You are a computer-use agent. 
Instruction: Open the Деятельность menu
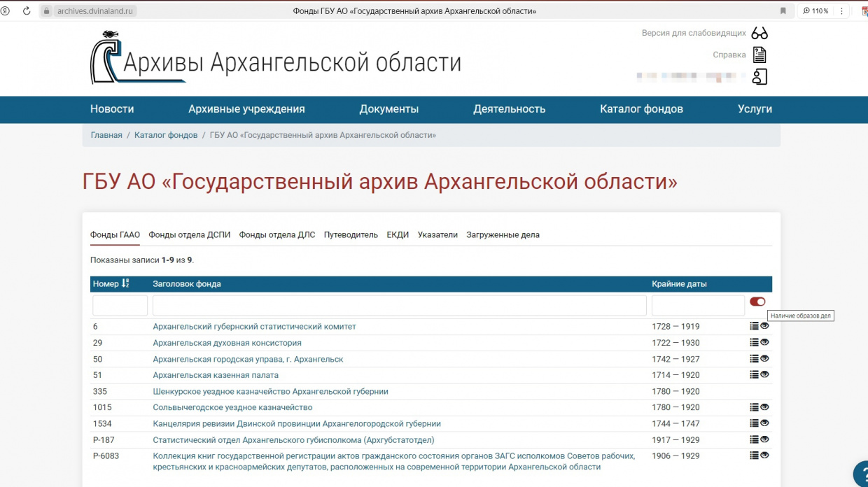[x=509, y=109]
